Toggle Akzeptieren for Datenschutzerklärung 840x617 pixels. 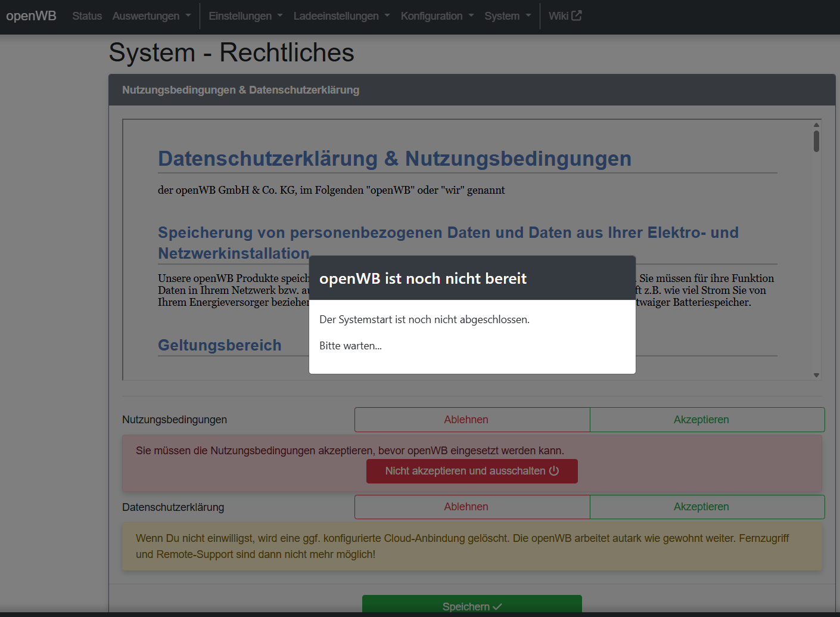(x=701, y=507)
